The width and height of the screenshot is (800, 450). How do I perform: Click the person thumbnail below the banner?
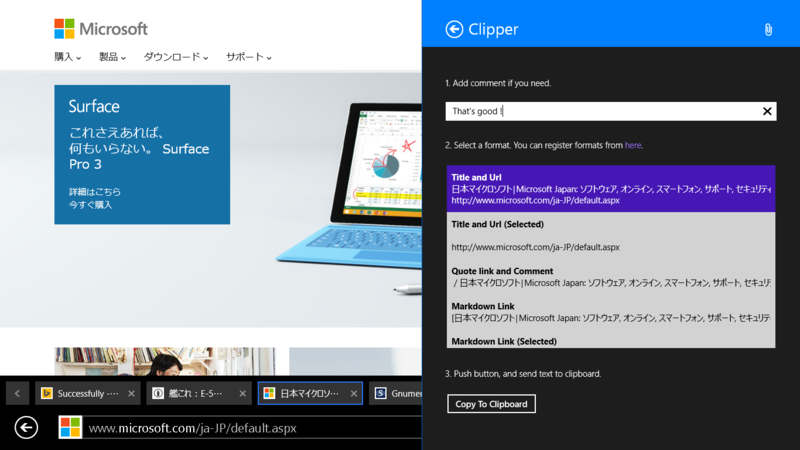point(165,361)
